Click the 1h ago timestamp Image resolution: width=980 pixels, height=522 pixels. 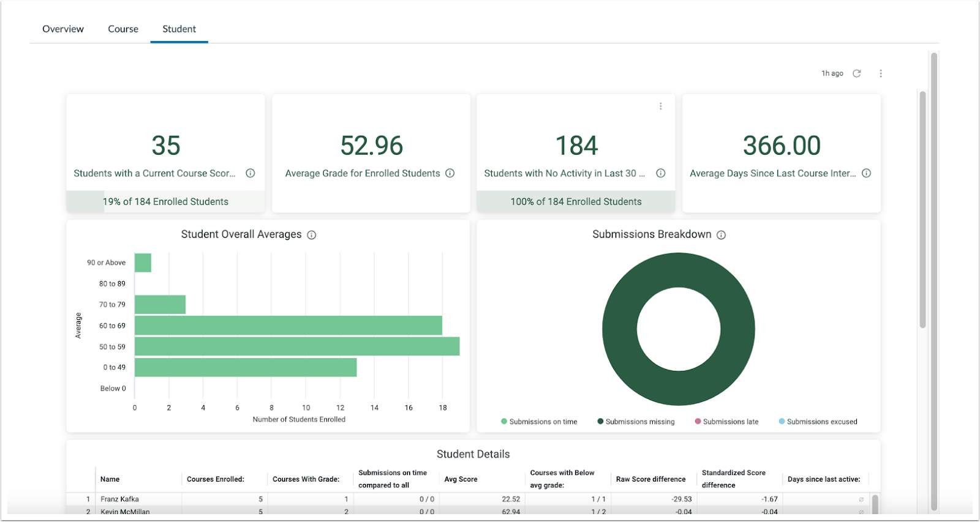point(832,73)
